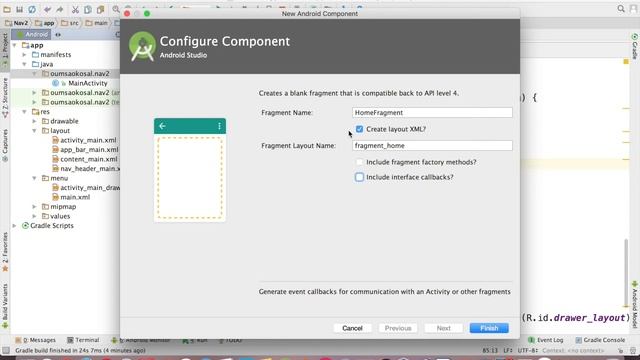The image size is (640, 360).
Task: Select activity_main.xml in layout folder
Action: pos(84,140)
